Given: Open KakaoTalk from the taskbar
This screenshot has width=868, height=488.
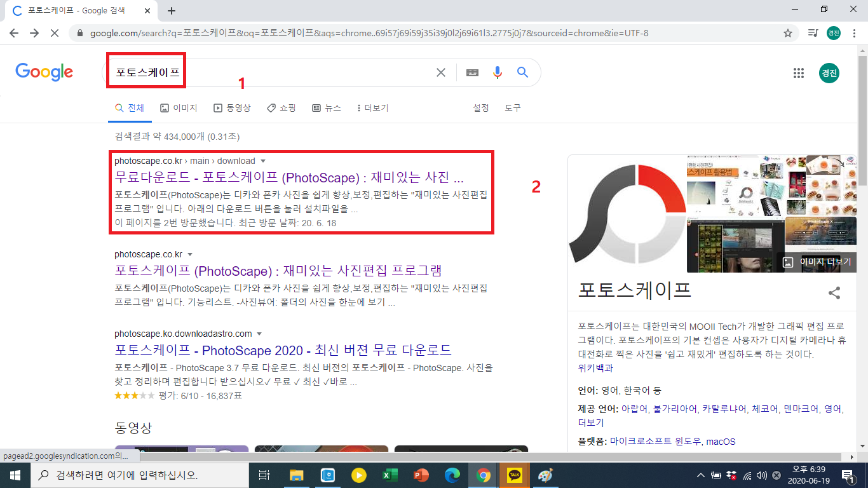Looking at the screenshot, I should click(514, 475).
